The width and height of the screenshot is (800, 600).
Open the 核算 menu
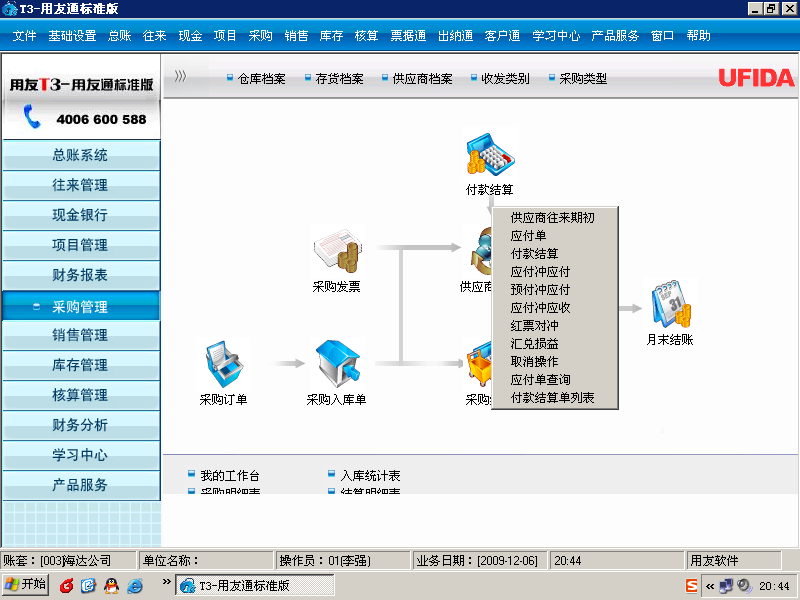366,36
